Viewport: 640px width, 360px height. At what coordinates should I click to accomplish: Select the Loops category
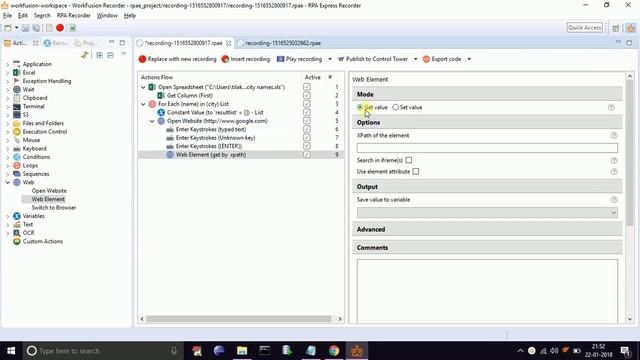point(30,165)
